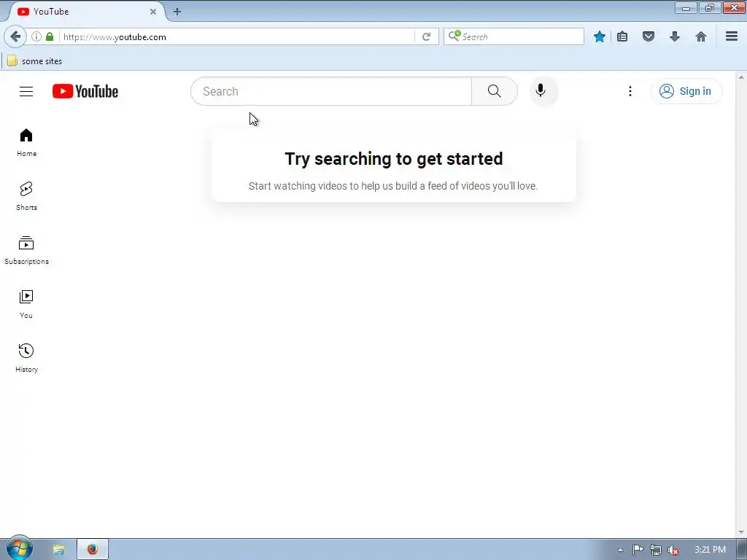Click the Firefox search box
The image size is (747, 560).
tap(514, 36)
